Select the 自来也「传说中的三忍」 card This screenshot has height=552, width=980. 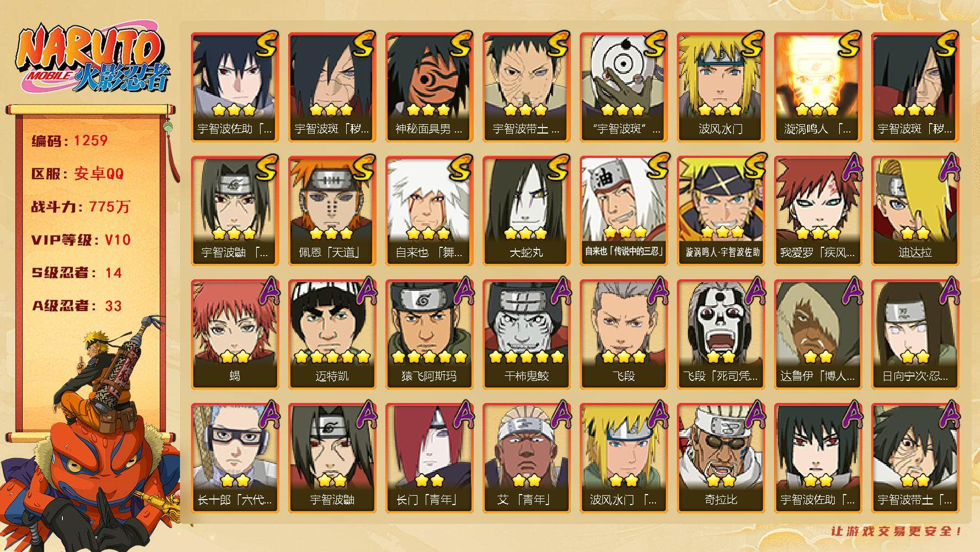click(623, 211)
